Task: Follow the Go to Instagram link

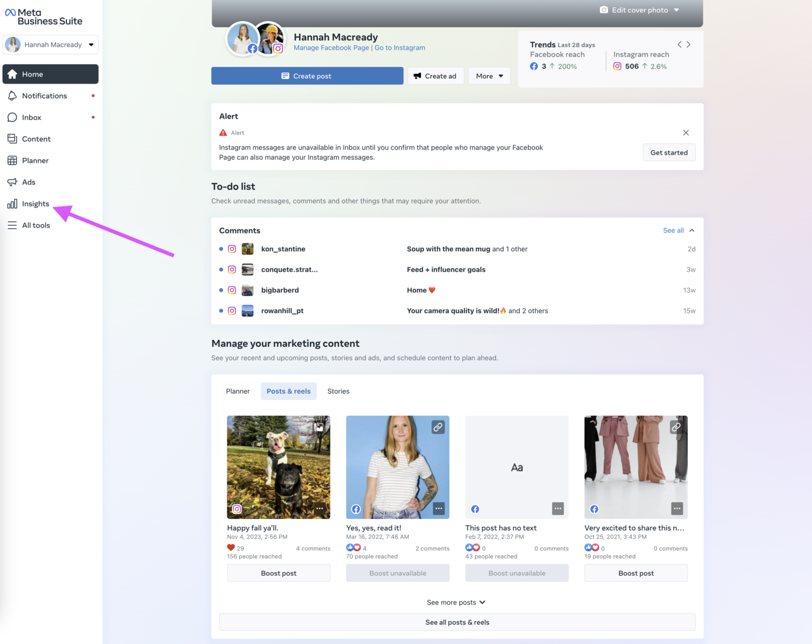Action: tap(400, 48)
